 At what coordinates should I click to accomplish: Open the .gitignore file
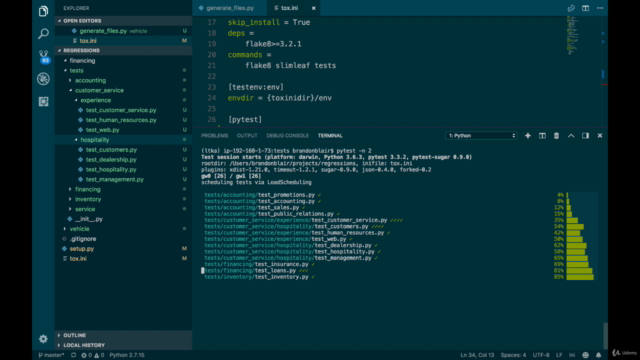point(123,239)
